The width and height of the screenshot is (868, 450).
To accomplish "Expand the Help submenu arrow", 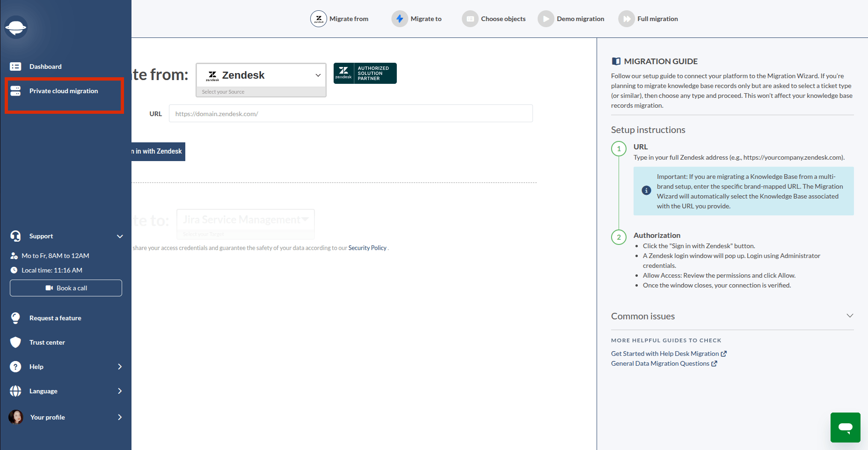I will (120, 367).
